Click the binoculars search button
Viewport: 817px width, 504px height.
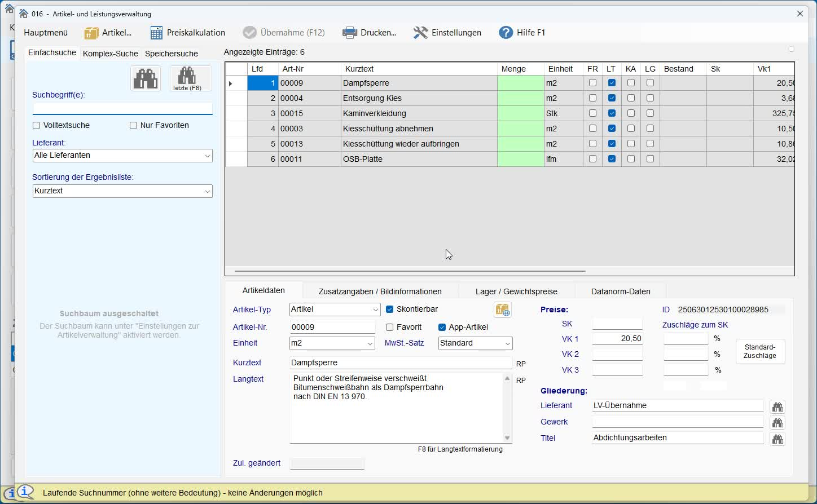[146, 78]
